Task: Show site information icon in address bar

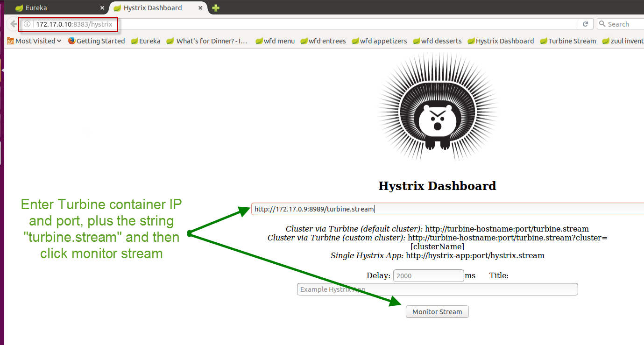Action: tap(28, 24)
